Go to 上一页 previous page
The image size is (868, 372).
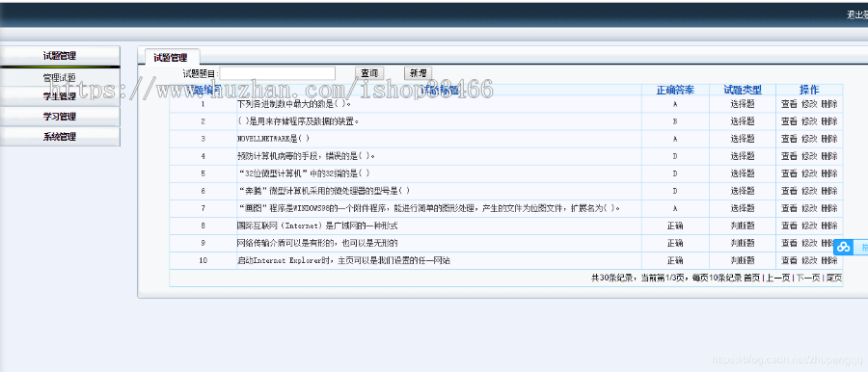pyautogui.click(x=777, y=278)
